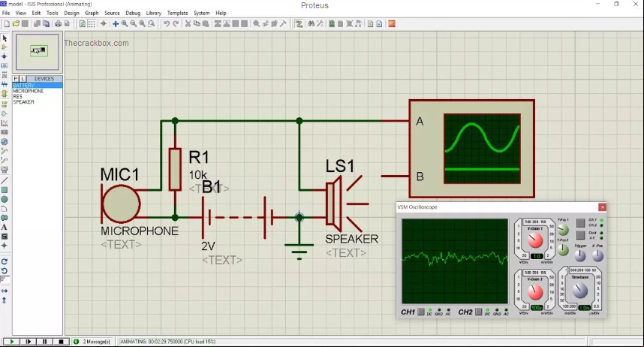Select the 2D line drawing tool
The height and width of the screenshot is (347, 644).
pos(5,180)
